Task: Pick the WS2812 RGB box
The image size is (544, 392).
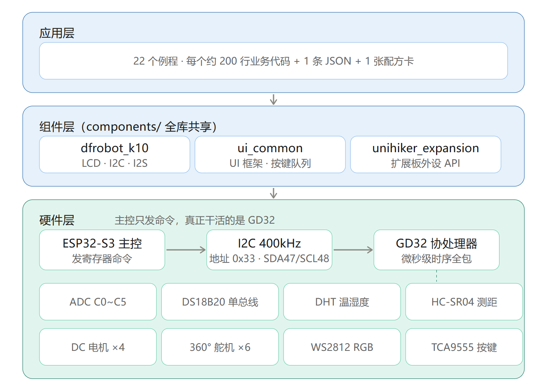Action: click(342, 347)
